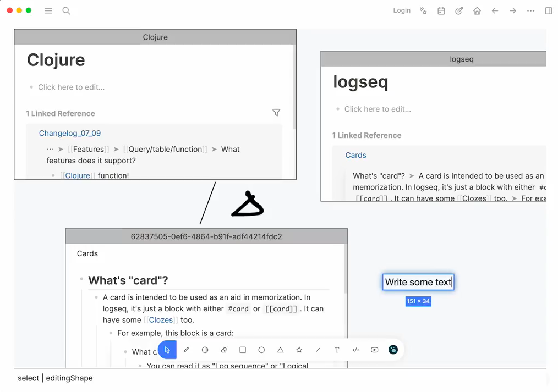Screen dimensions: 558x392
Task: Click the bullet of "A card is intended" block
Action: [x=96, y=297]
